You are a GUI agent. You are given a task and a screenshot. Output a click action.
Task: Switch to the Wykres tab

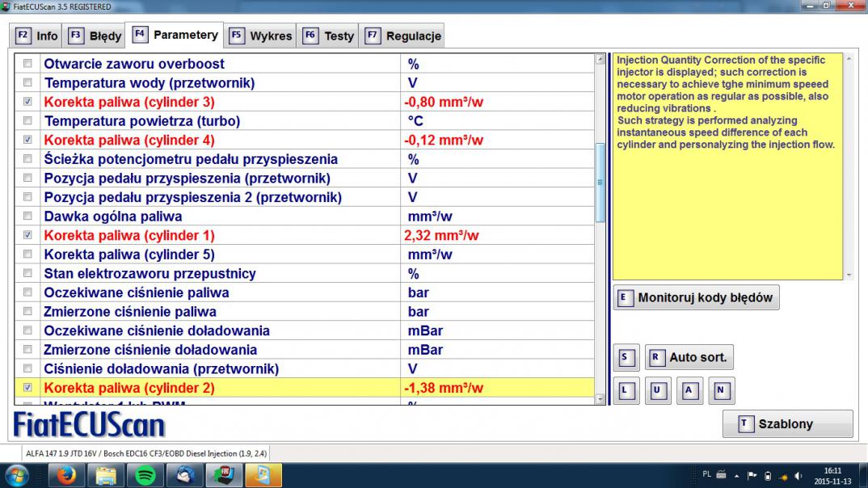coord(260,36)
